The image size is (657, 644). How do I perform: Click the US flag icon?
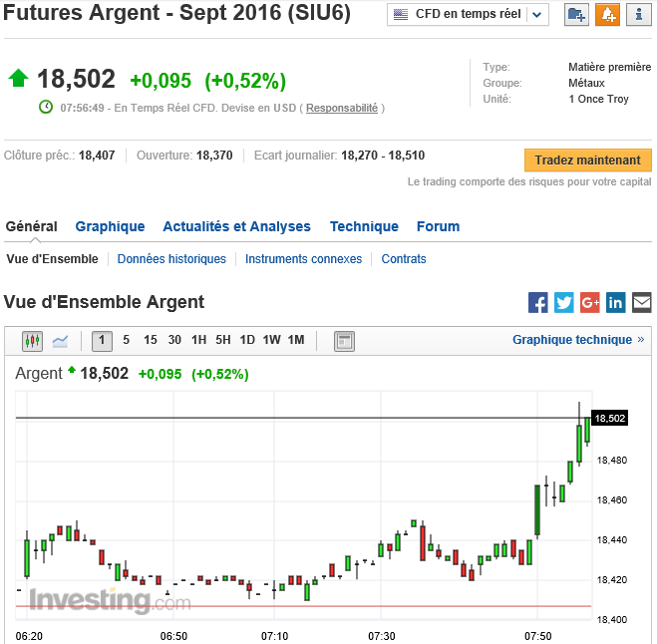tap(401, 15)
